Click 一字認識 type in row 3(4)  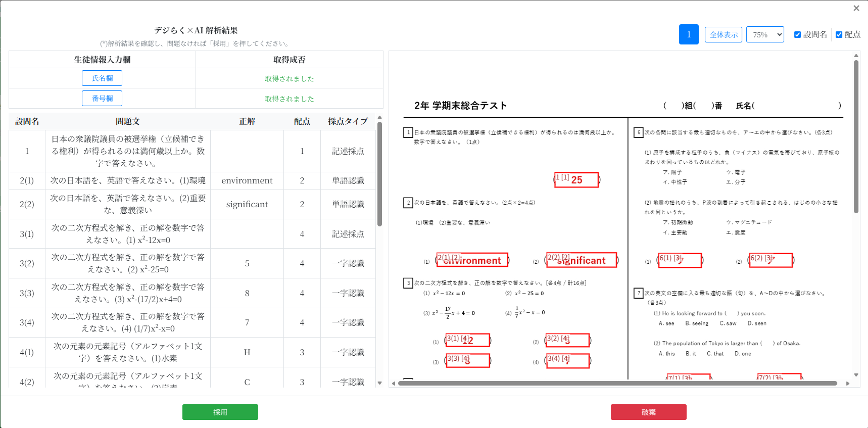(348, 322)
